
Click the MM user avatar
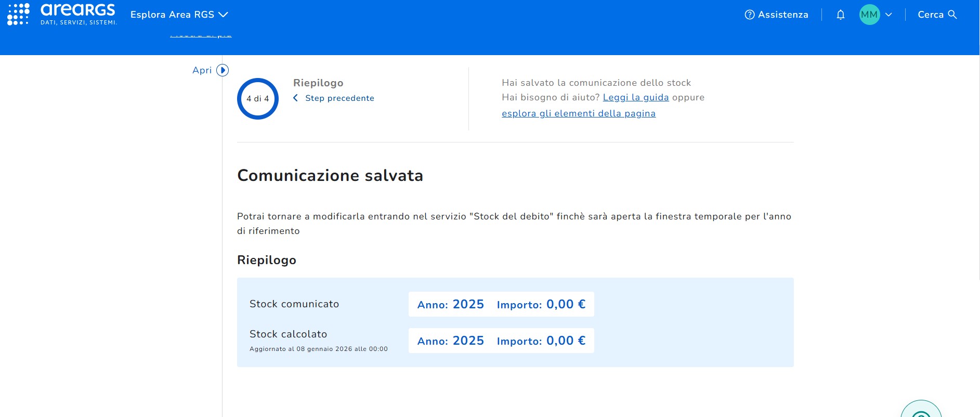(x=869, y=15)
